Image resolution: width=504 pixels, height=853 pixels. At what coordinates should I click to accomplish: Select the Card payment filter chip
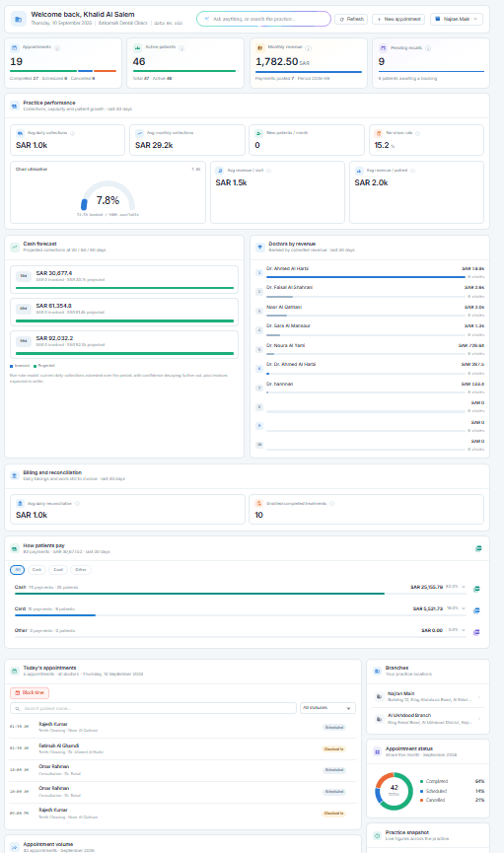pyautogui.click(x=58, y=570)
